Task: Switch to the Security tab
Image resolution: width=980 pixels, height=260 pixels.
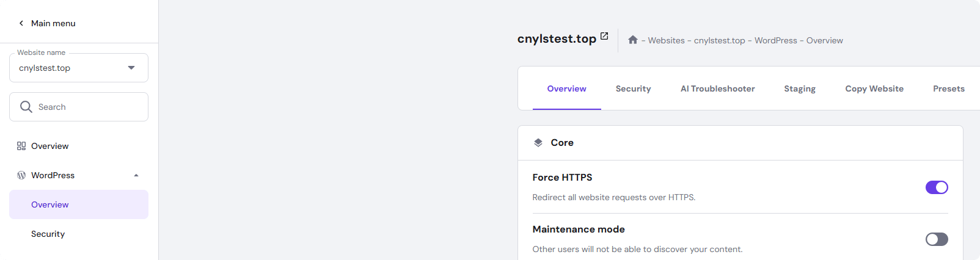Action: 633,89
